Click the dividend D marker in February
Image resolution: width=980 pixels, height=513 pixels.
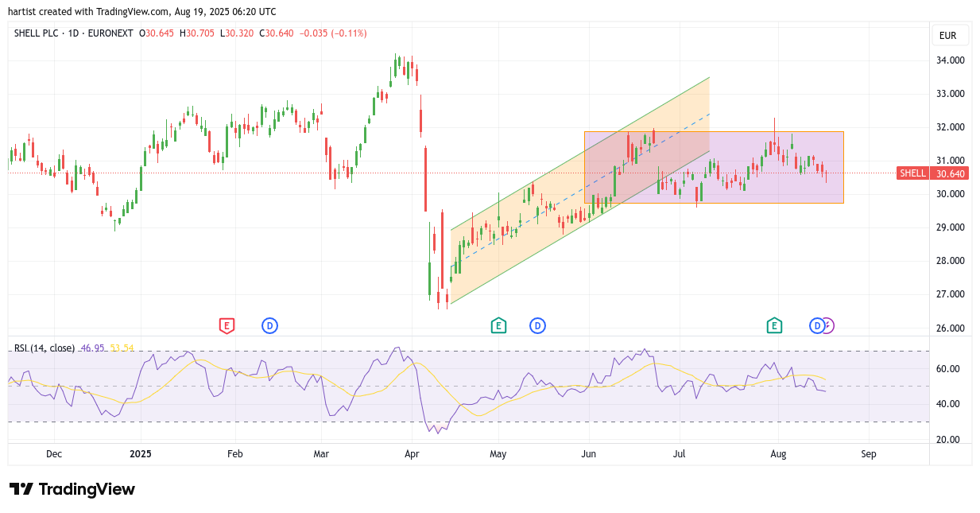(269, 325)
